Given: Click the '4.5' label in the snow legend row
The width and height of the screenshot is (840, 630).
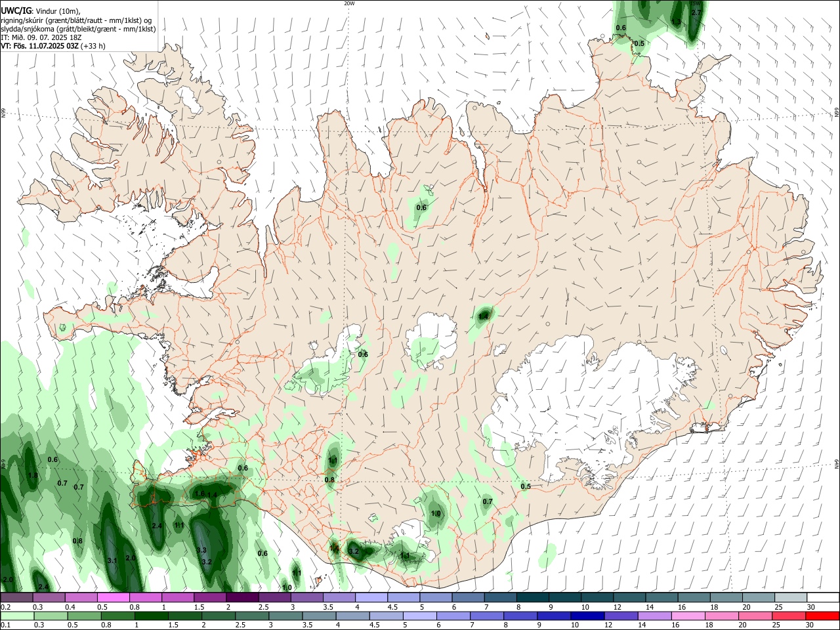Looking at the screenshot, I should click(x=392, y=607).
